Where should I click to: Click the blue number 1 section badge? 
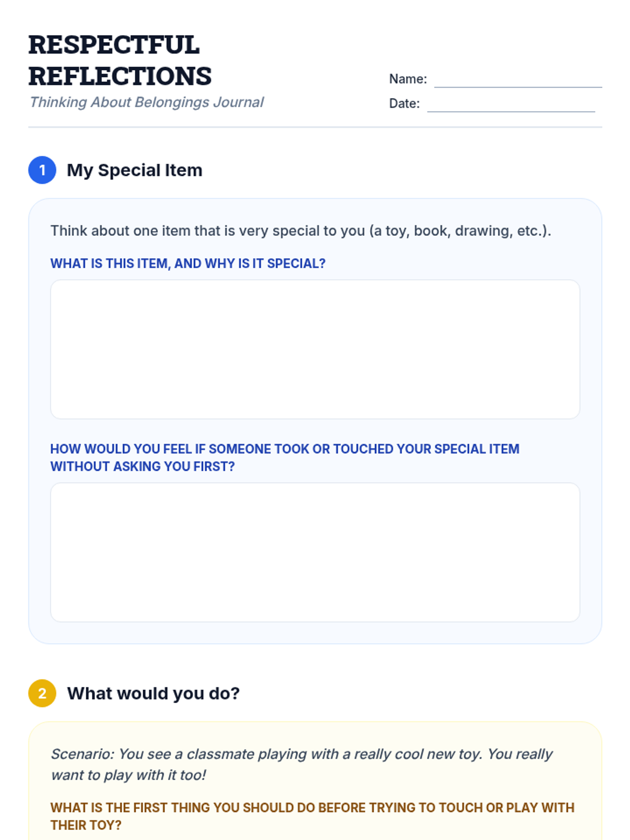[42, 170]
